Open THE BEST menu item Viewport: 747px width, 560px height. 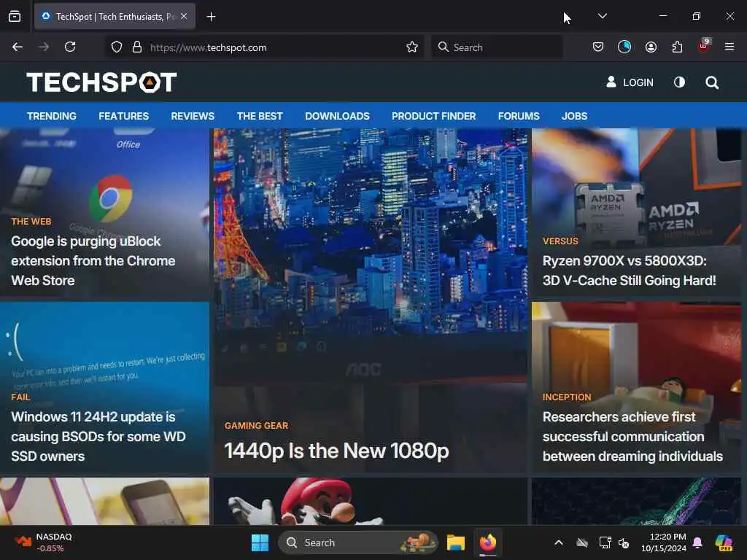260,116
